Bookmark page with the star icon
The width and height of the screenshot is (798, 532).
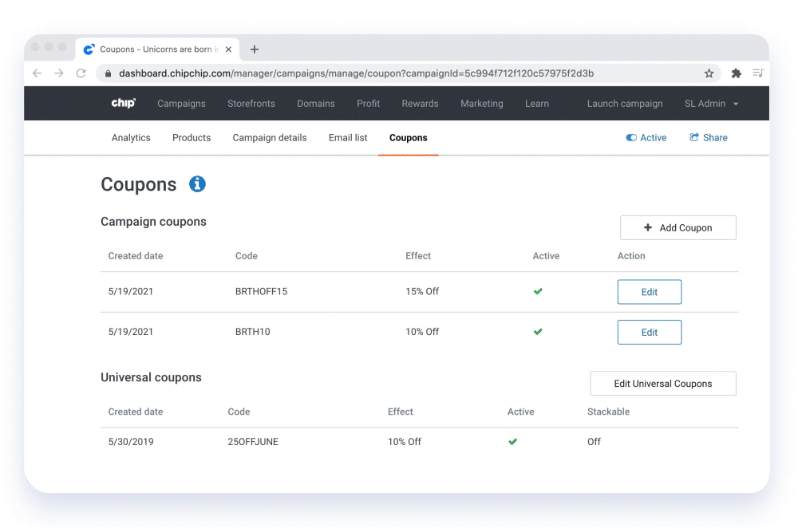pyautogui.click(x=709, y=73)
